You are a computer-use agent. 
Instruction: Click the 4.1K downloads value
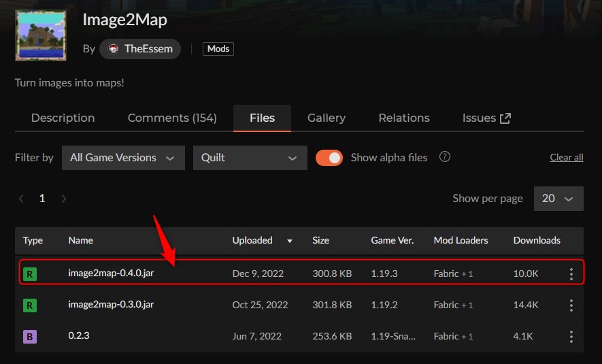523,336
